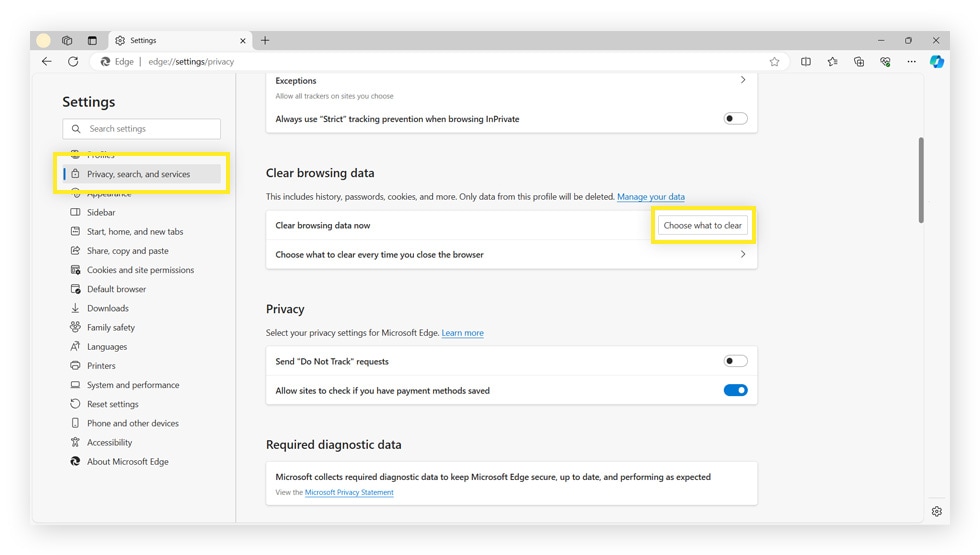This screenshot has height=555, width=980.
Task: Enable Send Do Not Track requests
Action: click(x=735, y=361)
